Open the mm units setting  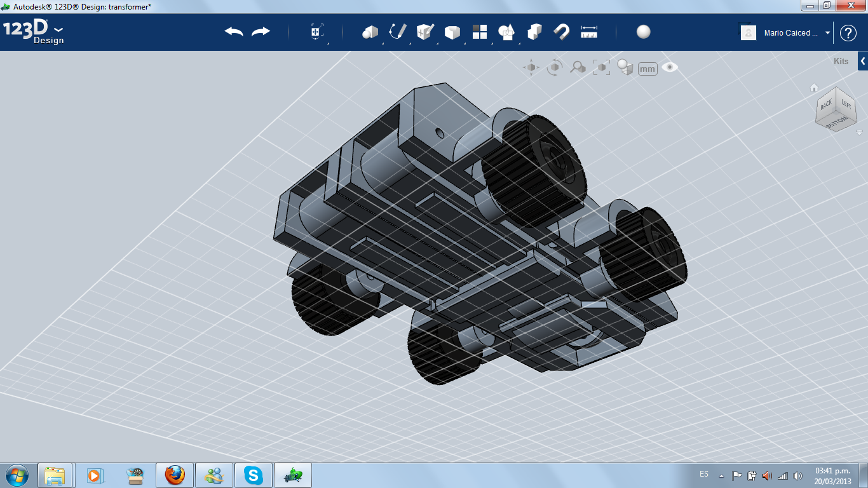[x=648, y=69]
